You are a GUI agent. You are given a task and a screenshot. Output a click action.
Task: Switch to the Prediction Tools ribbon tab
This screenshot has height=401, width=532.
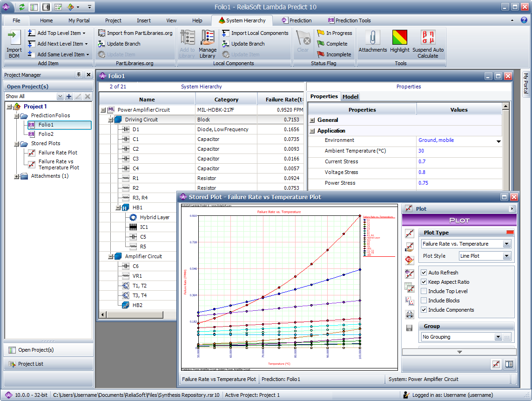[x=349, y=20]
